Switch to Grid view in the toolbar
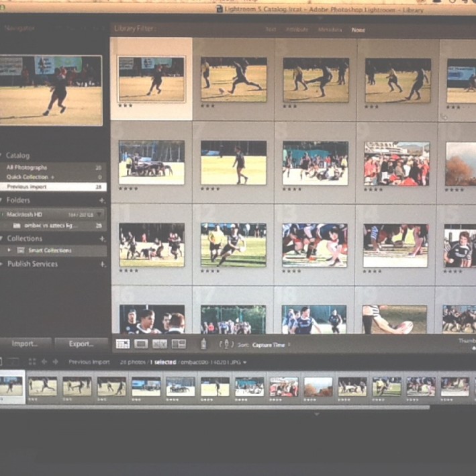The image size is (476, 476). point(123,344)
